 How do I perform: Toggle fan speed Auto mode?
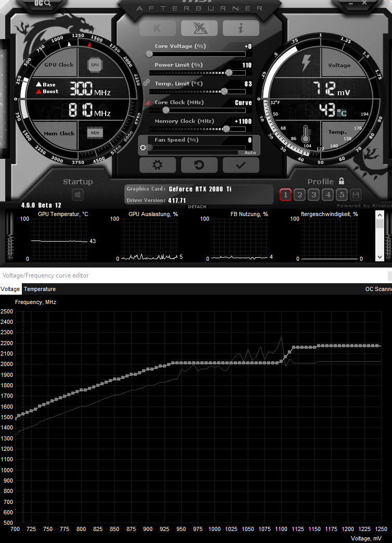(250, 153)
